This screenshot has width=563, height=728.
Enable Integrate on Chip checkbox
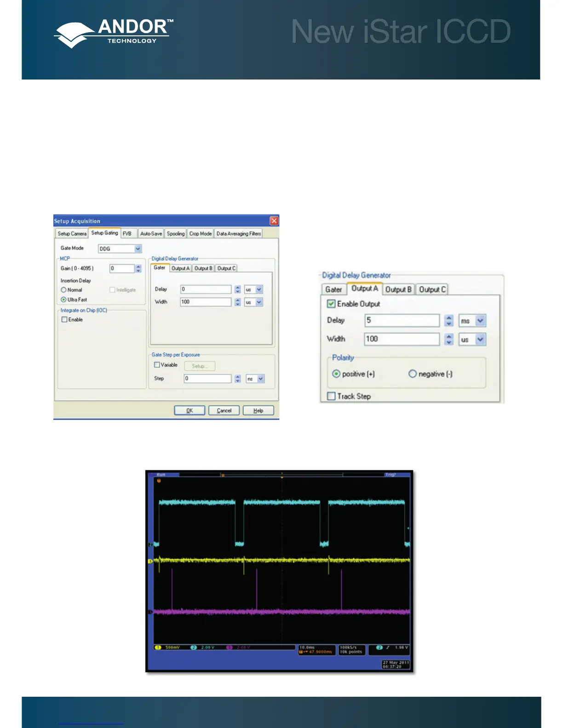(x=64, y=319)
